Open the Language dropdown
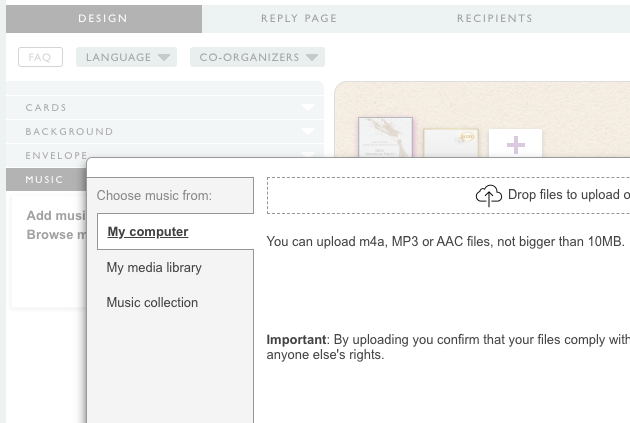The width and height of the screenshot is (630, 423). pyautogui.click(x=126, y=58)
